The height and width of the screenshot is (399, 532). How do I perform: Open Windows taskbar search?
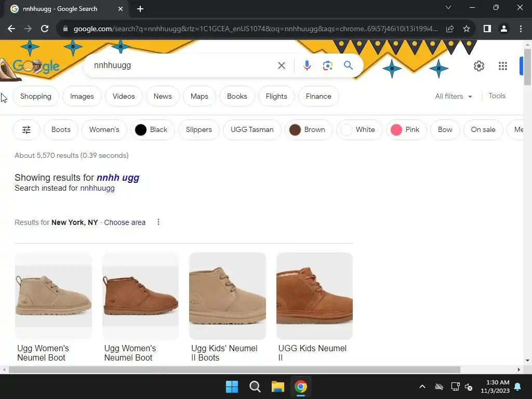click(x=255, y=387)
